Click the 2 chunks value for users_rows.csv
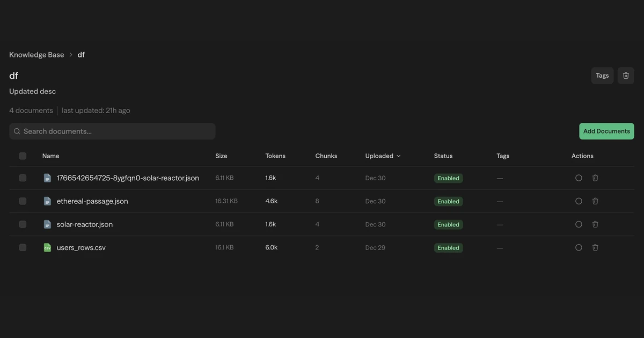644x338 pixels. [317, 248]
